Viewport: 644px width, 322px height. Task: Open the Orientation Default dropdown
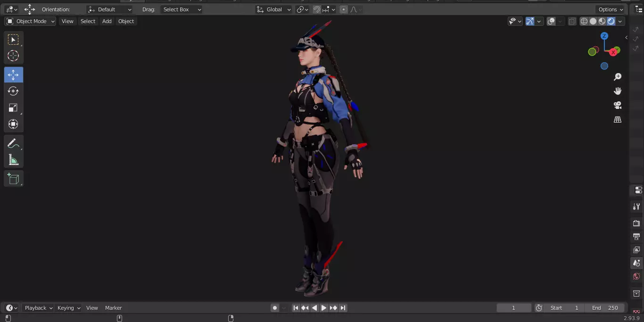[110, 9]
